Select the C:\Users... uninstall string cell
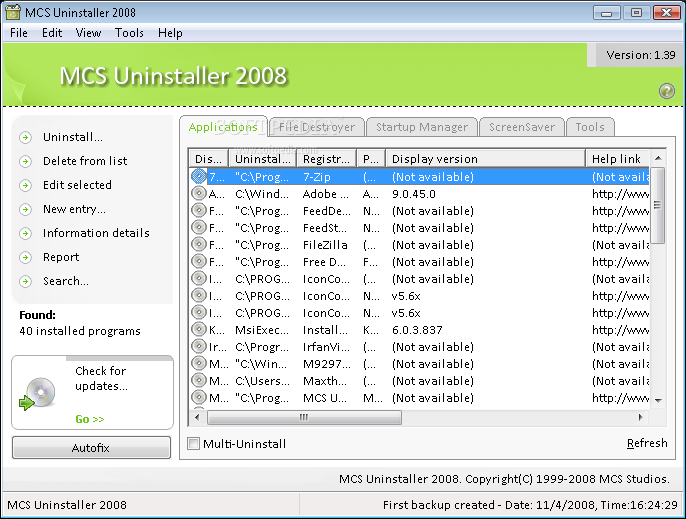 click(x=262, y=381)
